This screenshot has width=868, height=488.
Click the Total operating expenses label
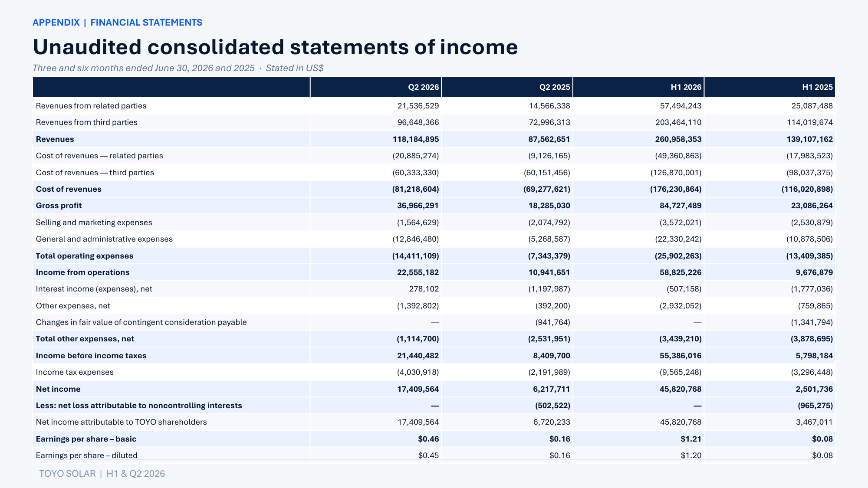[85, 256]
